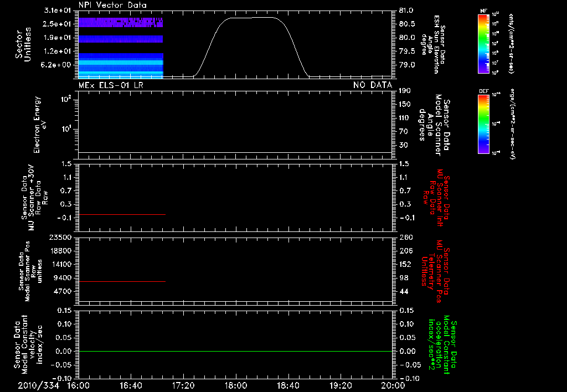Click the '1.2e+01' sector tick label
This screenshot has height=392, width=567.
coord(57,51)
